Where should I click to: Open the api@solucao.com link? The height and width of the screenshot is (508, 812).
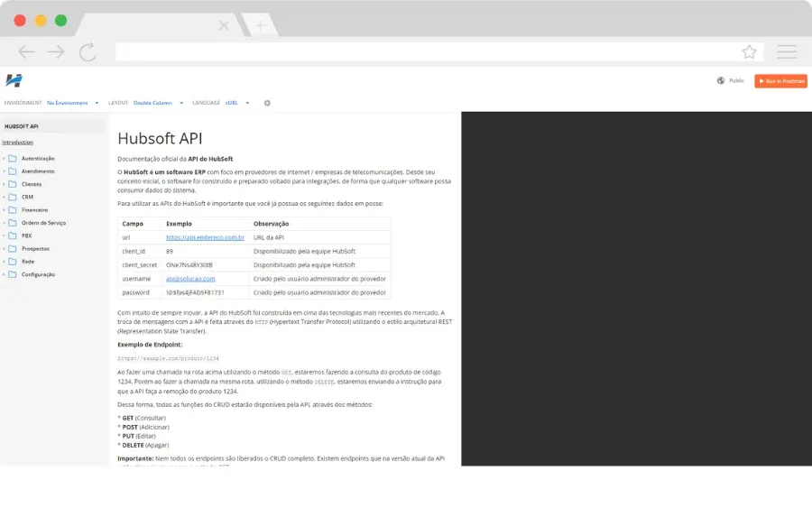click(x=190, y=279)
